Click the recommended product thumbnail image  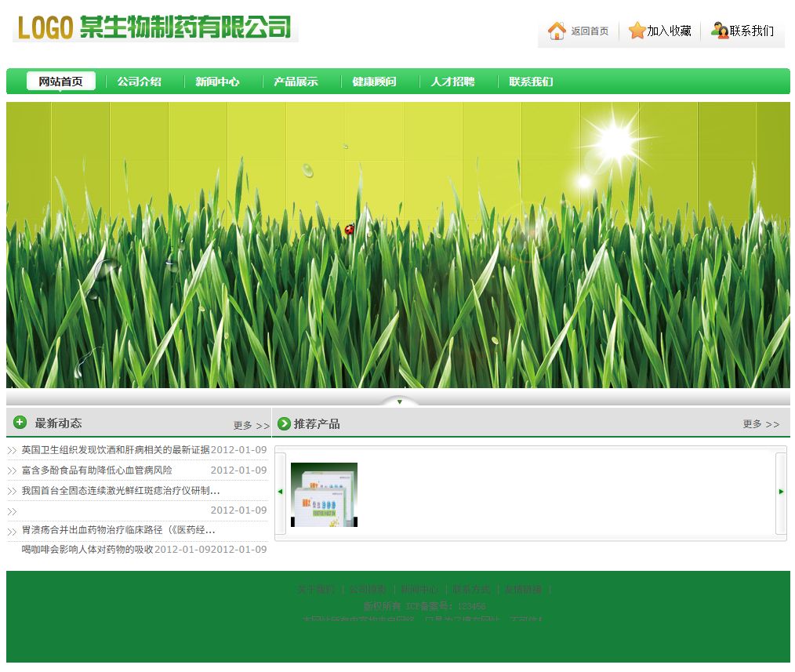pos(324,495)
